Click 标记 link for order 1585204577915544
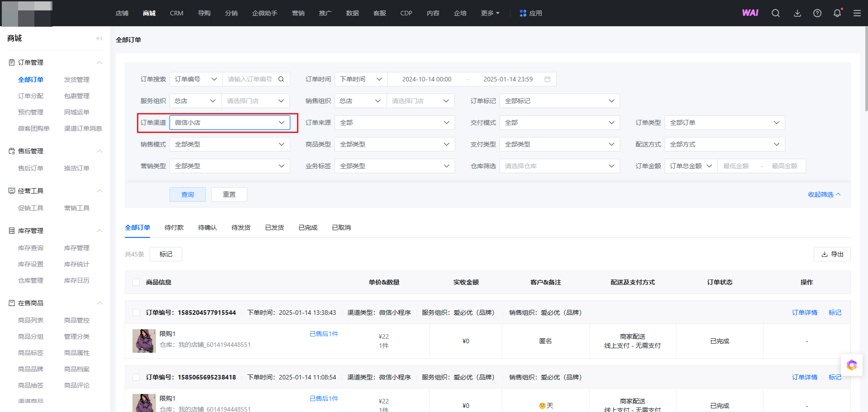This screenshot has width=868, height=412. (835, 313)
